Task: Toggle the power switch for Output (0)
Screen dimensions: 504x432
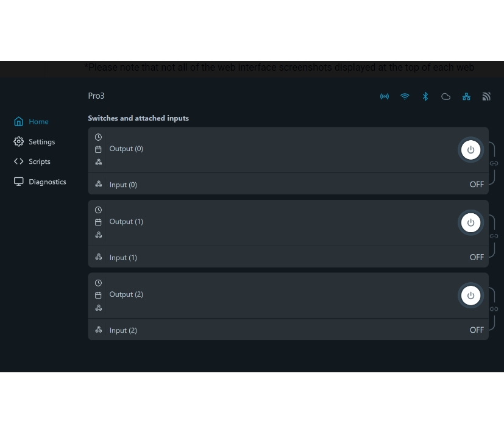Action: 470,150
